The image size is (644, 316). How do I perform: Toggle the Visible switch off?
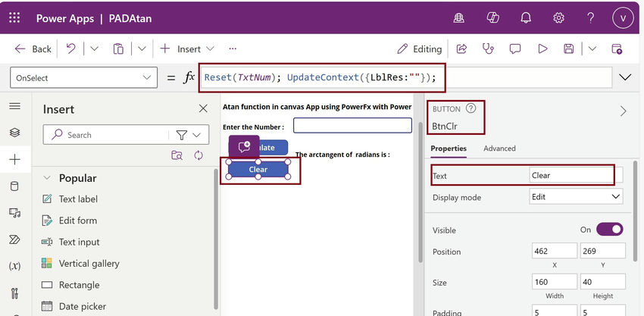coord(609,230)
